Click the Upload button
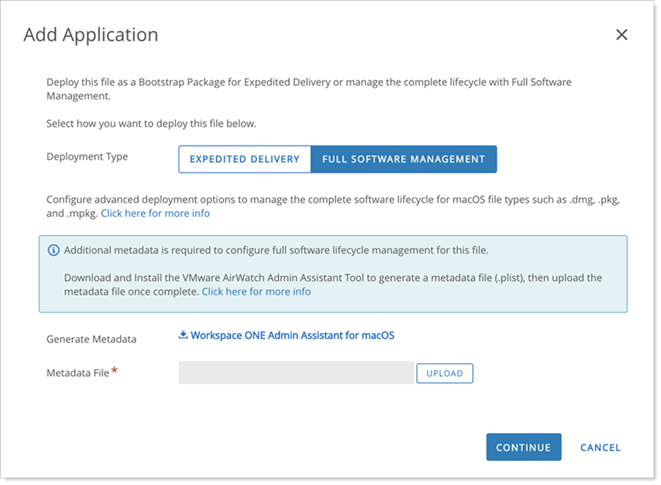The height and width of the screenshot is (485, 661). tap(445, 373)
